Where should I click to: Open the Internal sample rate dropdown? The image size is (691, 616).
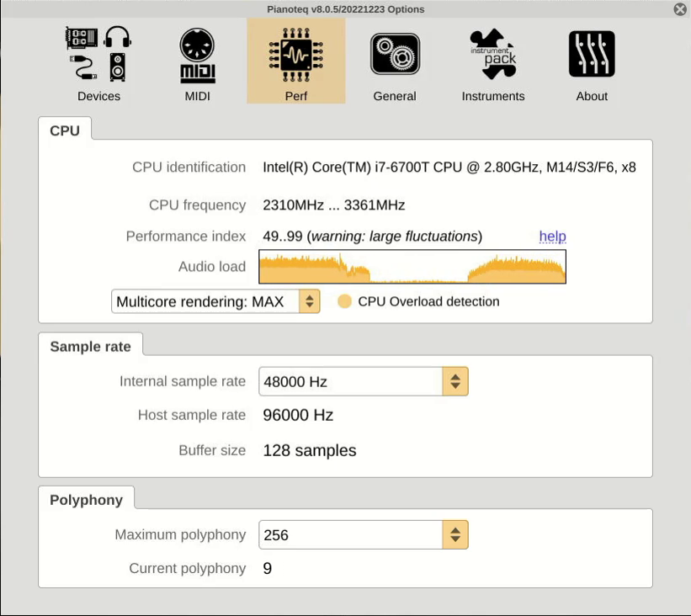click(x=364, y=381)
